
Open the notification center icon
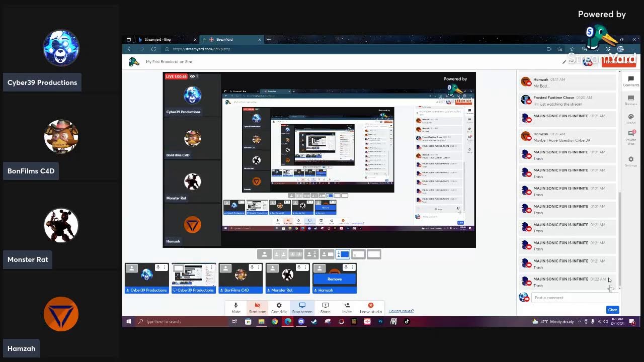coord(632,322)
